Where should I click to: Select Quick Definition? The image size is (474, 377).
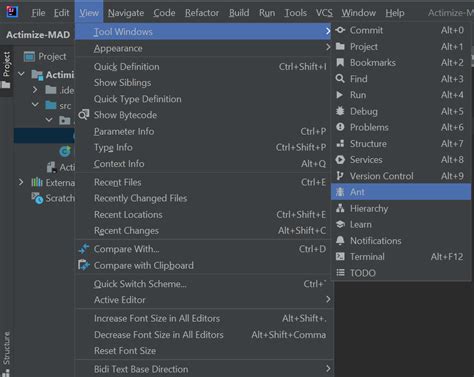point(203,67)
